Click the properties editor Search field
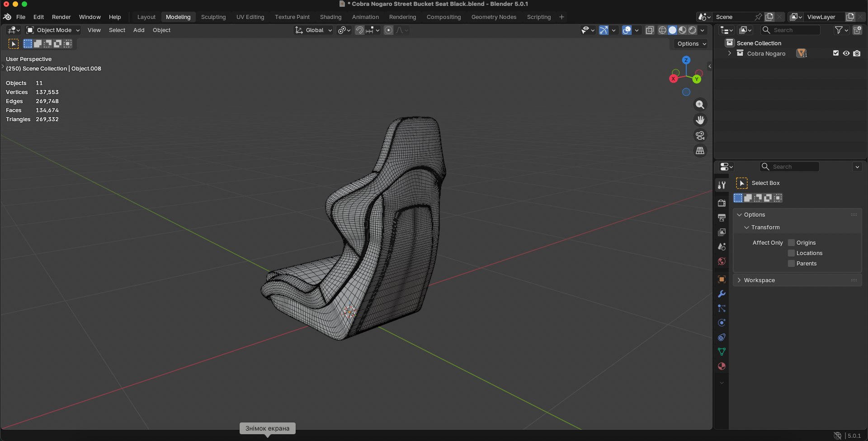 pos(789,166)
